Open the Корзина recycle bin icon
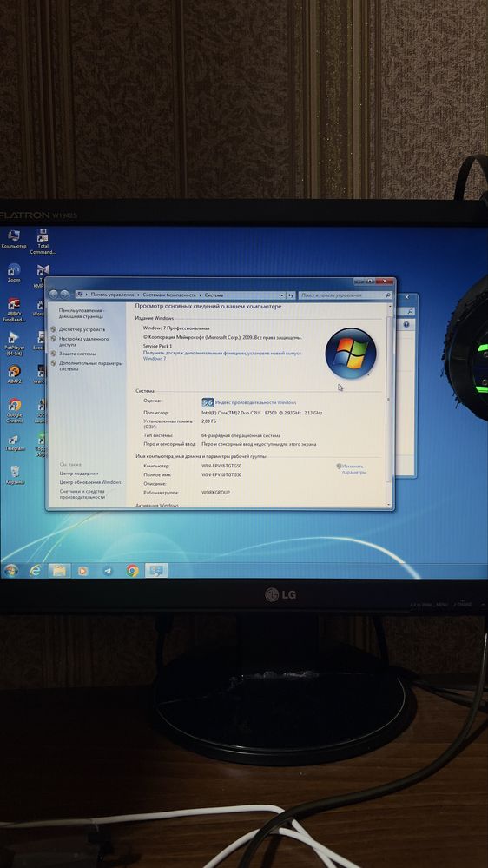488x868 pixels. (16, 475)
